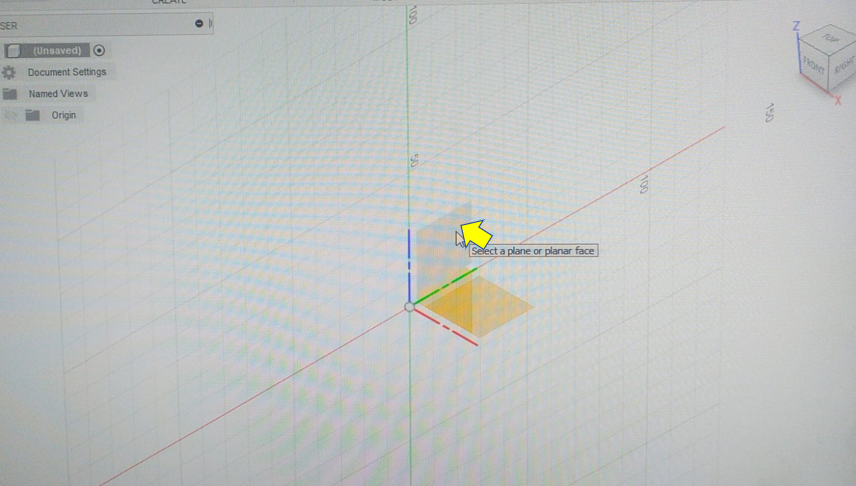The image size is (856, 486).
Task: Select the (Unsaved) root component label
Action: (x=57, y=51)
